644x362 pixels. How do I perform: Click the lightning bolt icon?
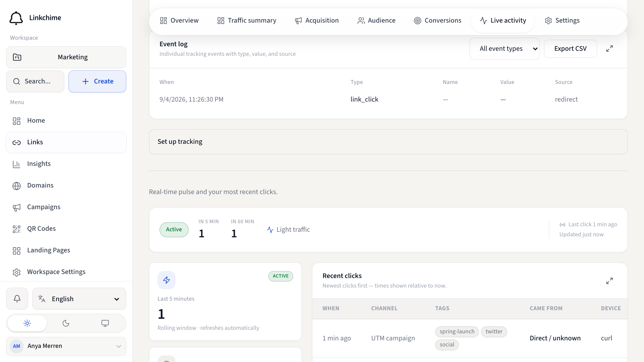[167, 280]
